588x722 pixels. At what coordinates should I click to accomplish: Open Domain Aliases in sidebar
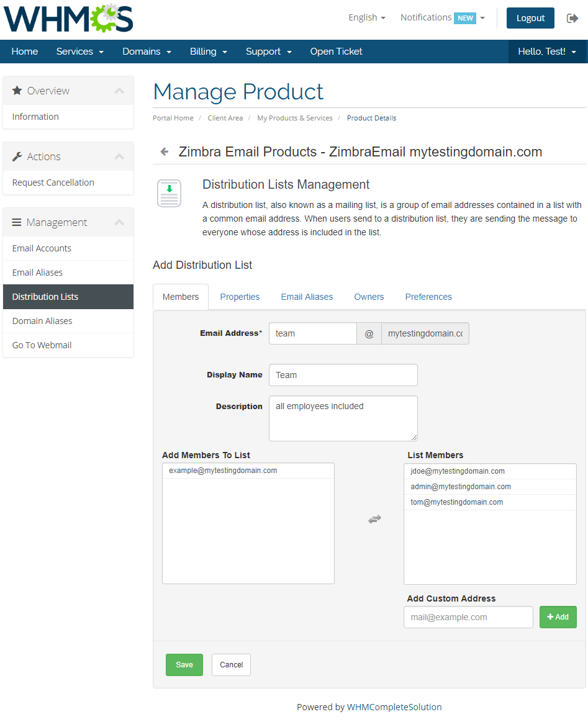pos(68,321)
